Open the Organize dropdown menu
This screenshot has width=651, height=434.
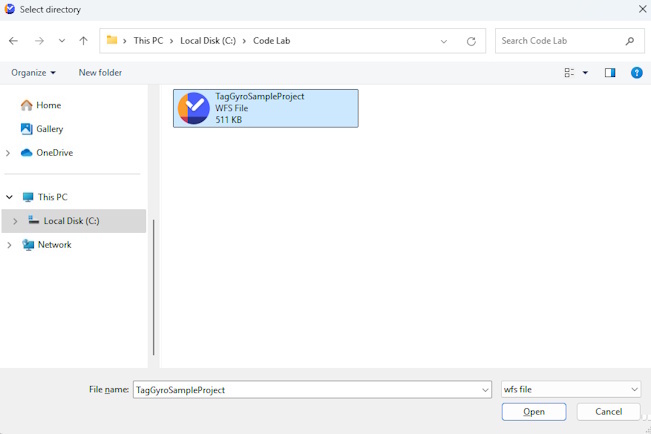pos(34,73)
